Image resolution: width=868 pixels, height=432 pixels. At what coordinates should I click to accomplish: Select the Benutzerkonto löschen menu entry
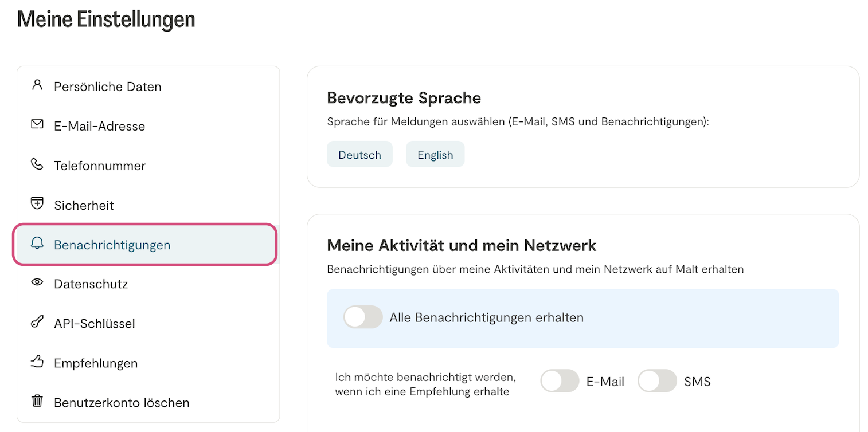click(x=122, y=403)
